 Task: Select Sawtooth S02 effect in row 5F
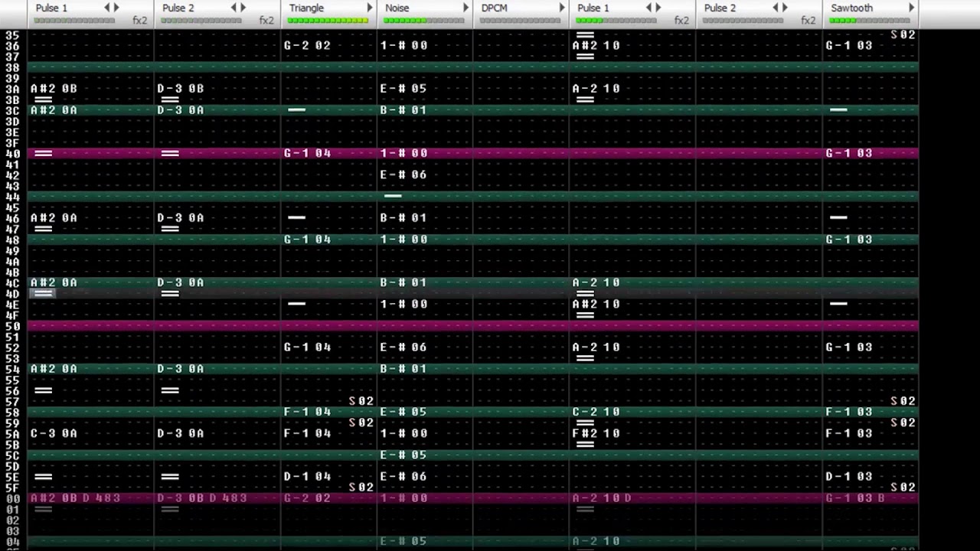903,487
